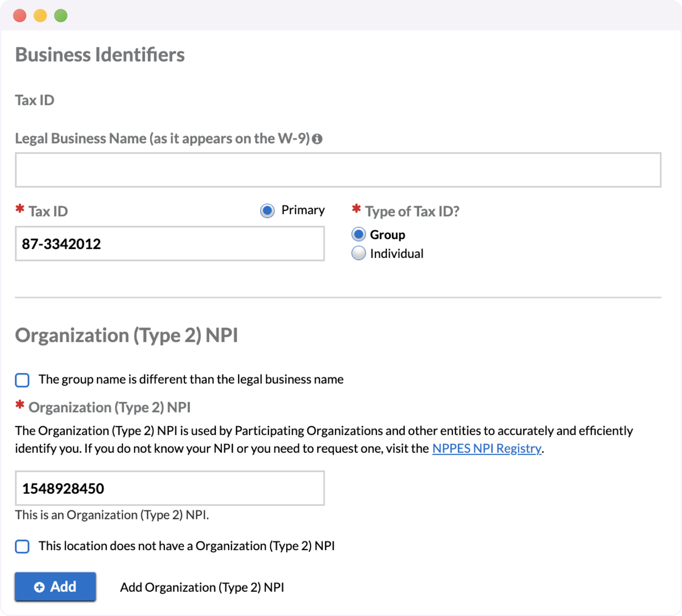Choose Group as type of Tax ID

point(358,234)
